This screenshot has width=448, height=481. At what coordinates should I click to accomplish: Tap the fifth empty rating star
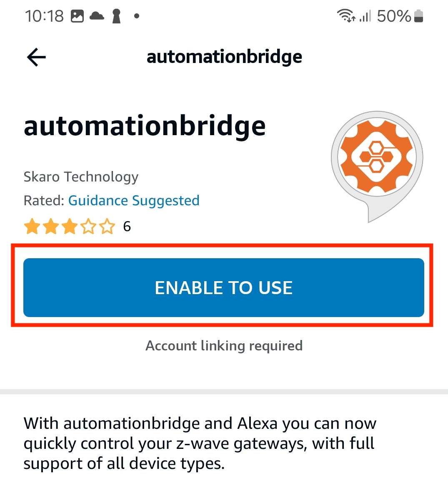coord(107,227)
